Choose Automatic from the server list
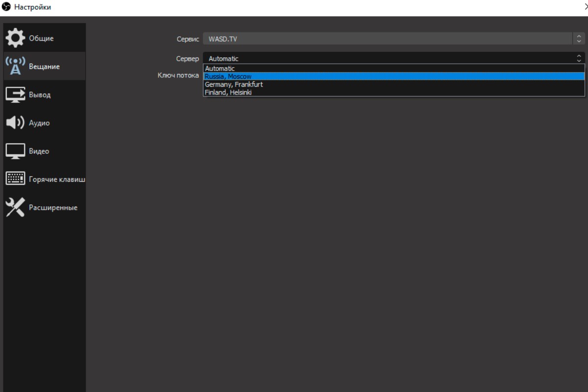Image resolution: width=588 pixels, height=392 pixels. point(220,69)
